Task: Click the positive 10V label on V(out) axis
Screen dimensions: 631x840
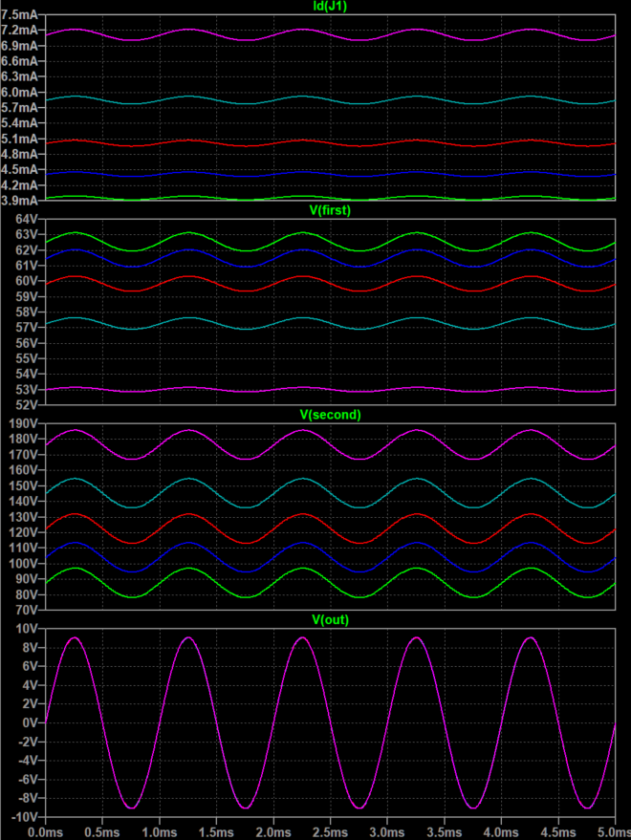Action: (27, 629)
